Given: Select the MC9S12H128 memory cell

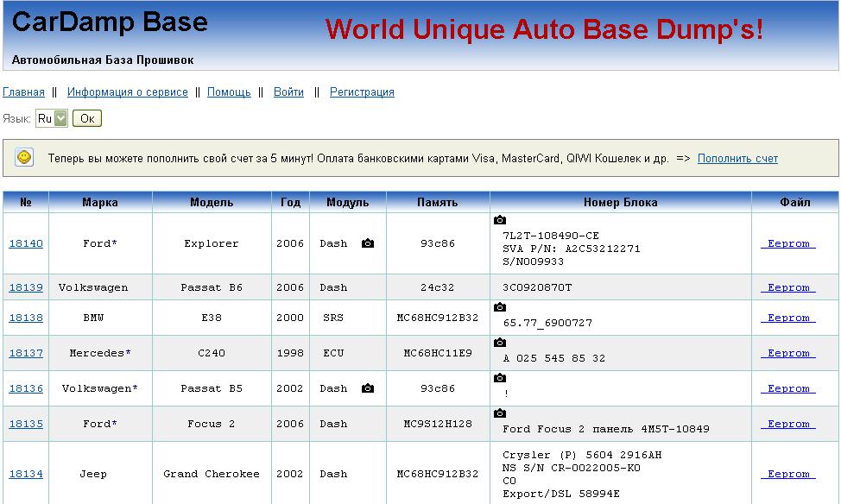Looking at the screenshot, I should coord(438,424).
